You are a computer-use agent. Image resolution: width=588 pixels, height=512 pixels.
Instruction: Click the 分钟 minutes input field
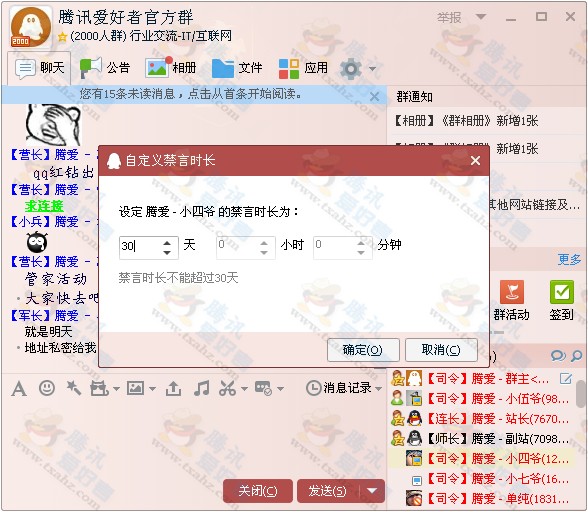[334, 247]
